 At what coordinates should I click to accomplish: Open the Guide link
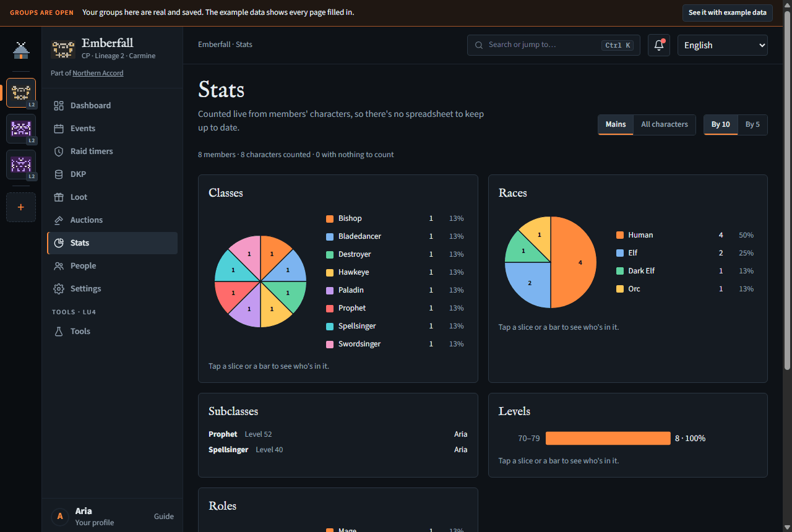point(164,517)
